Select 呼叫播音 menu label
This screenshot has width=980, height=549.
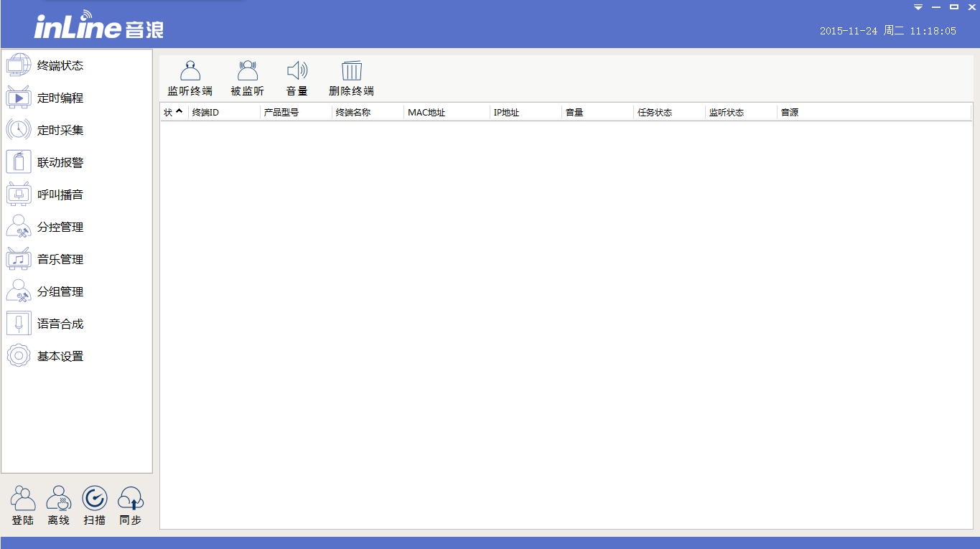pyautogui.click(x=60, y=195)
